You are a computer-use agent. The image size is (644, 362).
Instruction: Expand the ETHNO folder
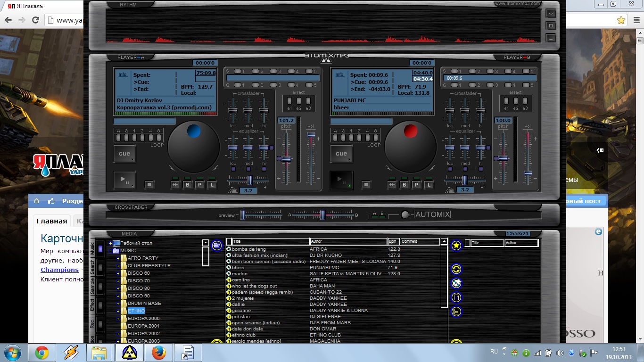click(x=118, y=311)
